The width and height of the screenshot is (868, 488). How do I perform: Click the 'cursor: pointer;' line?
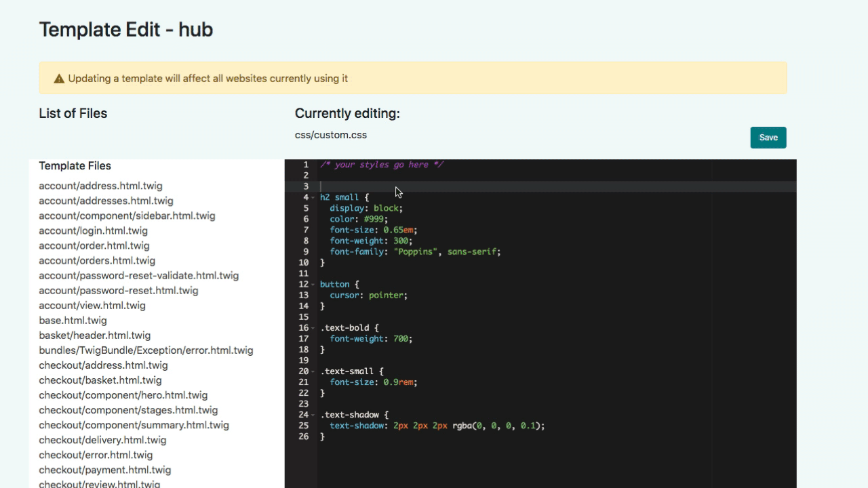(369, 296)
